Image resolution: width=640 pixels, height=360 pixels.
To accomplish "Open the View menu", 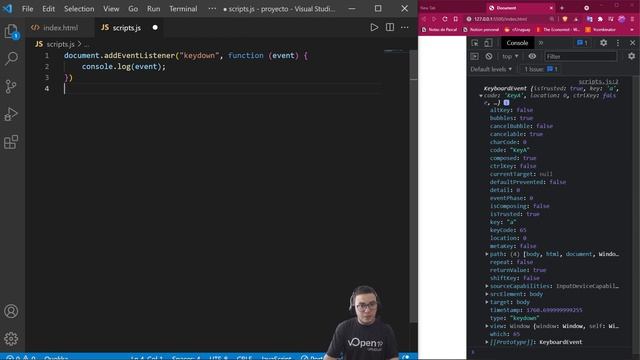I will click(111, 9).
